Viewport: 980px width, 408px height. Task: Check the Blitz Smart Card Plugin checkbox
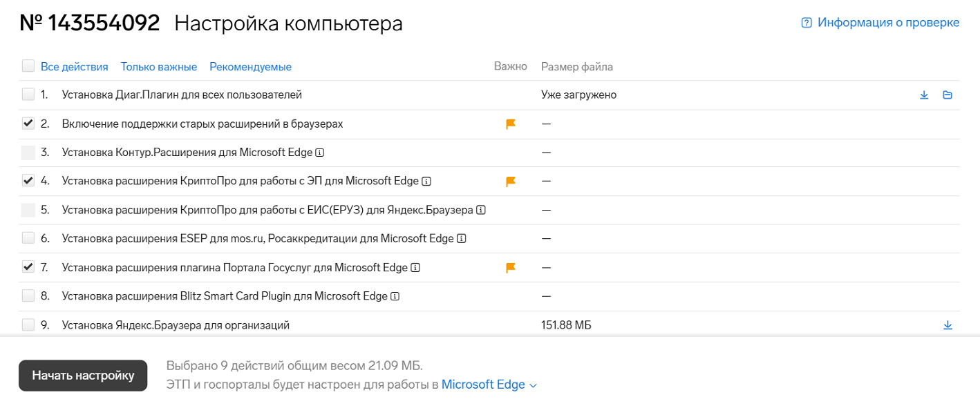coord(28,296)
